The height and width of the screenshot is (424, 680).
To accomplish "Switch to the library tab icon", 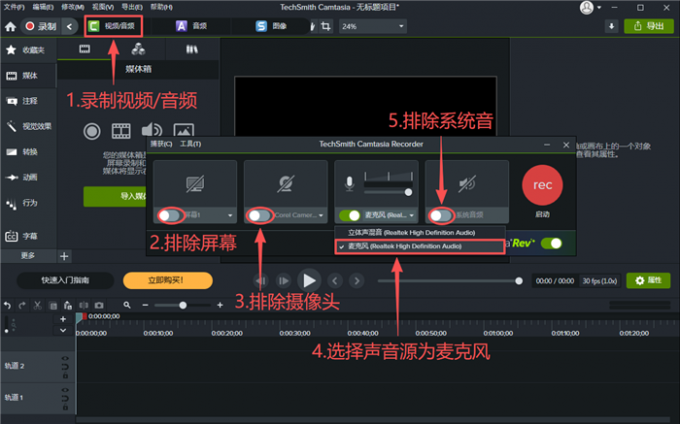I will click(138, 49).
